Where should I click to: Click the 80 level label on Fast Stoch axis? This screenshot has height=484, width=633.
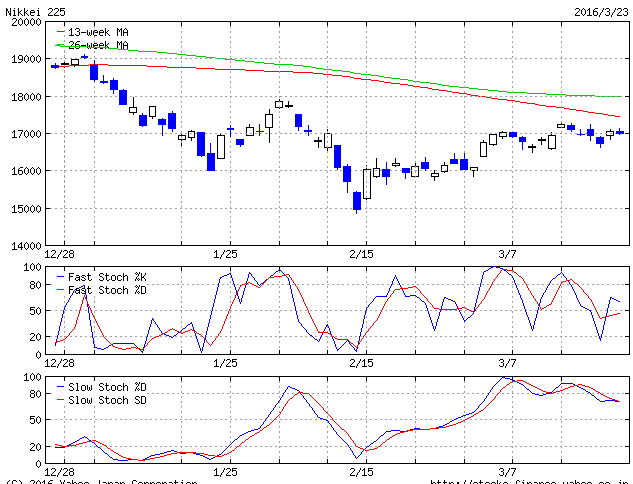pos(36,285)
